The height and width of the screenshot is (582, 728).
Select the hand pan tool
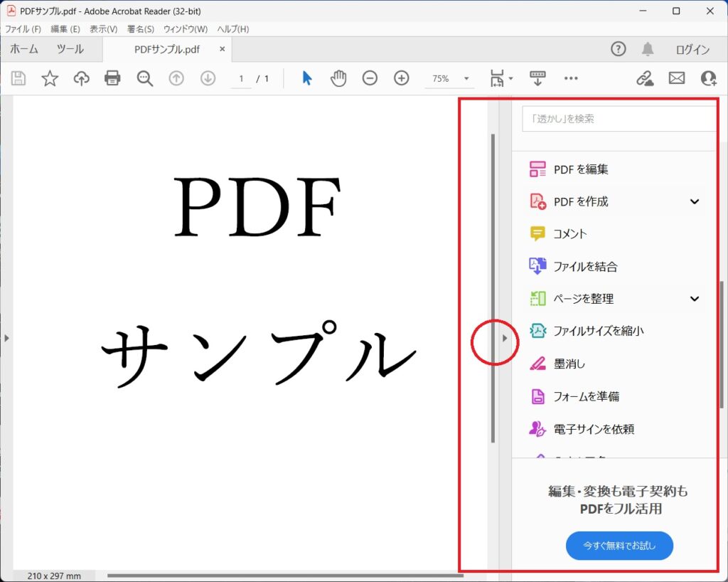pyautogui.click(x=338, y=78)
